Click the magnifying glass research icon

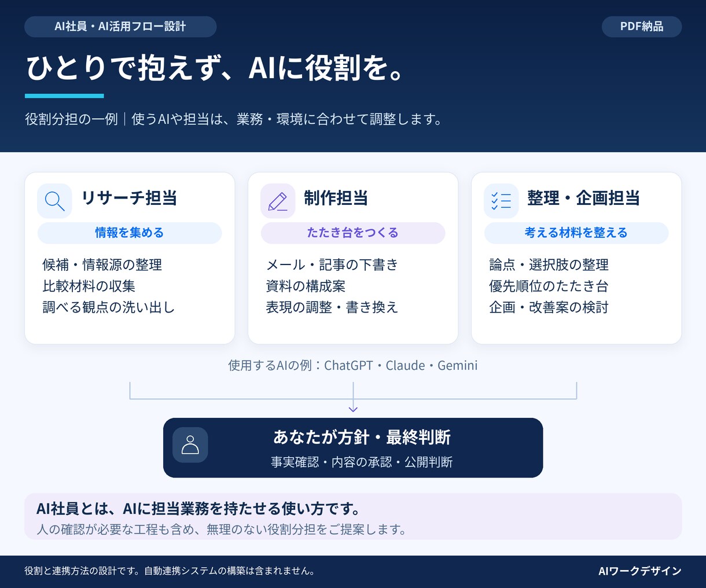(x=54, y=201)
